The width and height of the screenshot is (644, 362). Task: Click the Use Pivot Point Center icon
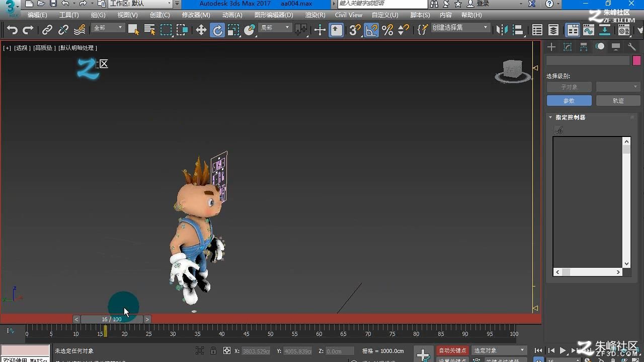(x=301, y=30)
